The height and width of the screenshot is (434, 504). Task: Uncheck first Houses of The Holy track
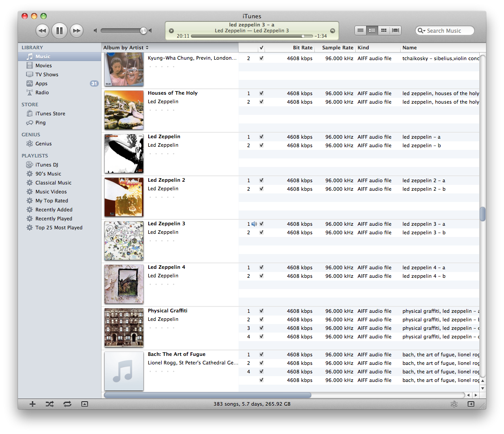click(x=261, y=93)
